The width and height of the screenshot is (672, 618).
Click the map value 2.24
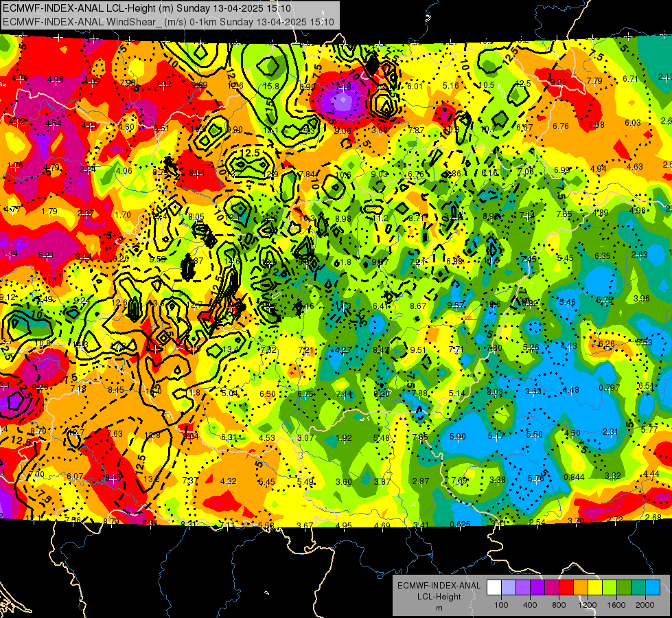click(87, 170)
